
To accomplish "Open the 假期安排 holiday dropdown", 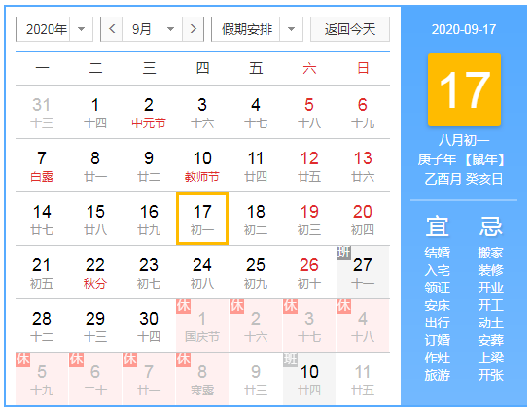I will tap(257, 29).
